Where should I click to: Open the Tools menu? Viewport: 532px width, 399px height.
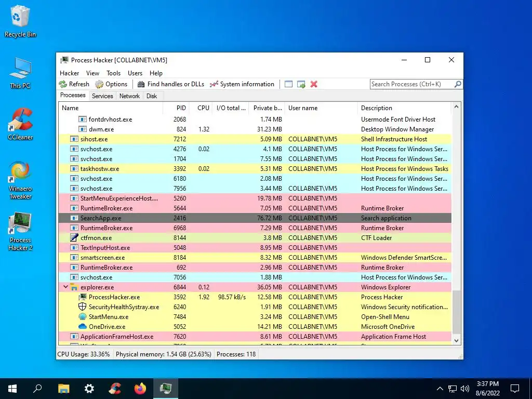[113, 73]
